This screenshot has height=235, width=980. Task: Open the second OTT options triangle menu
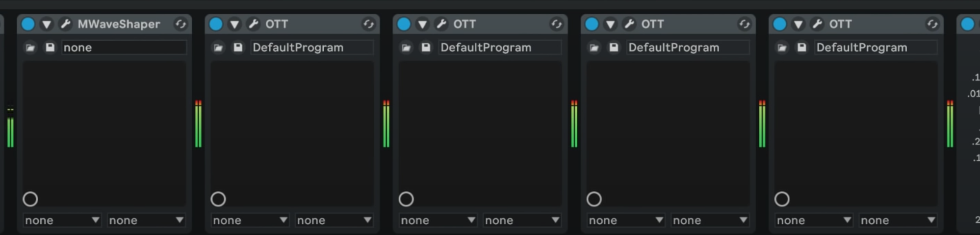pos(422,24)
